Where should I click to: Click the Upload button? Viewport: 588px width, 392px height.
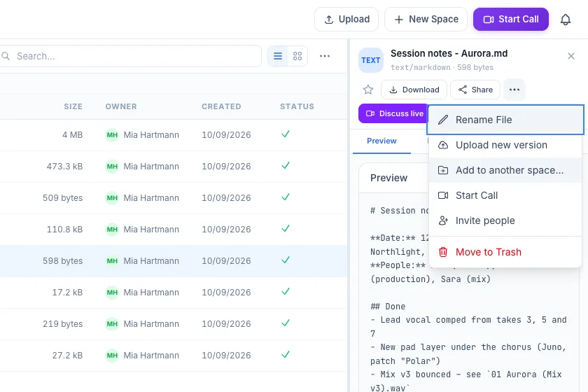(x=346, y=19)
